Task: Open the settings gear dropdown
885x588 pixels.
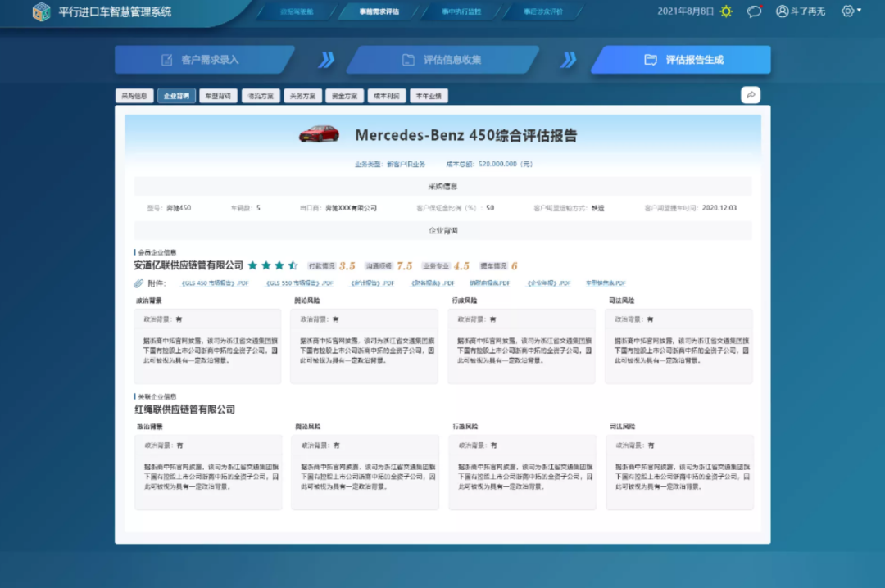Action: (851, 11)
